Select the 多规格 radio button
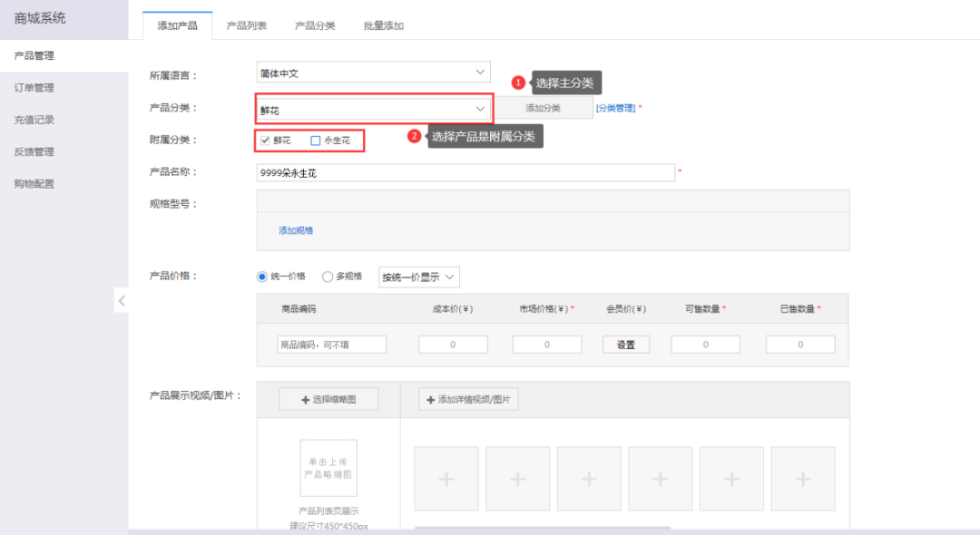This screenshot has height=535, width=980. pos(328,277)
